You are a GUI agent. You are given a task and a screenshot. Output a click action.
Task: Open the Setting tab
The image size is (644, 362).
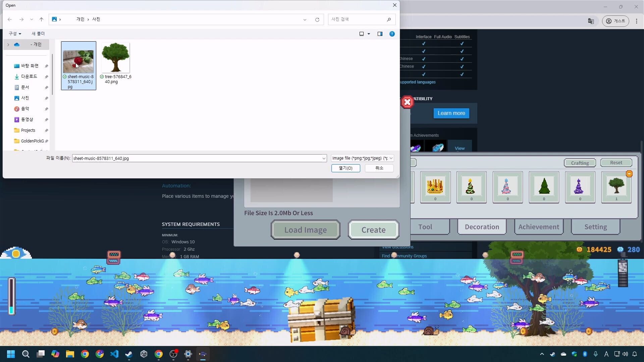[595, 227]
